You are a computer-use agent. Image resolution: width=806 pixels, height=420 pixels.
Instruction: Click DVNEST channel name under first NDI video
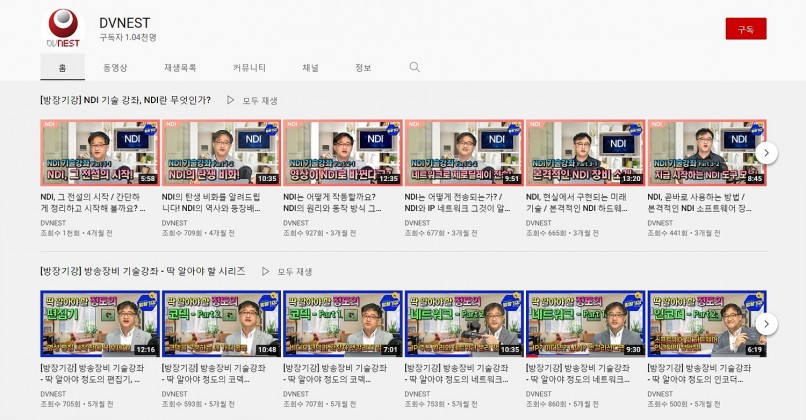tap(54, 223)
